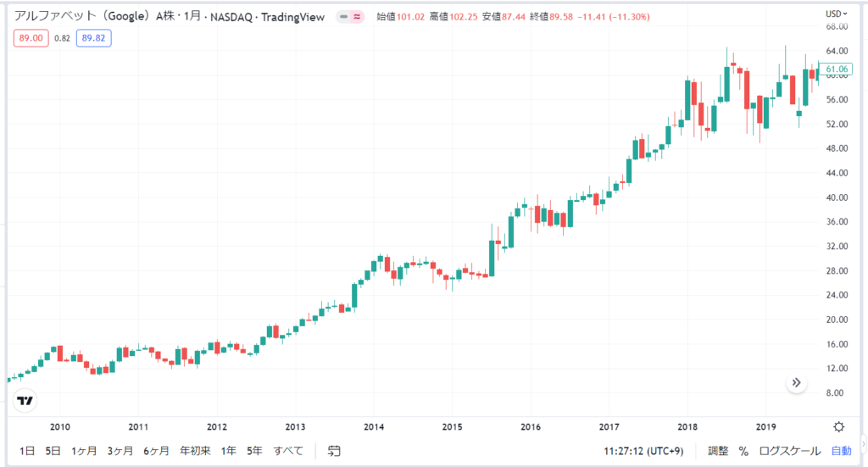868x467 pixels.
Task: Click the 2016 label on time axis
Action: (531, 426)
